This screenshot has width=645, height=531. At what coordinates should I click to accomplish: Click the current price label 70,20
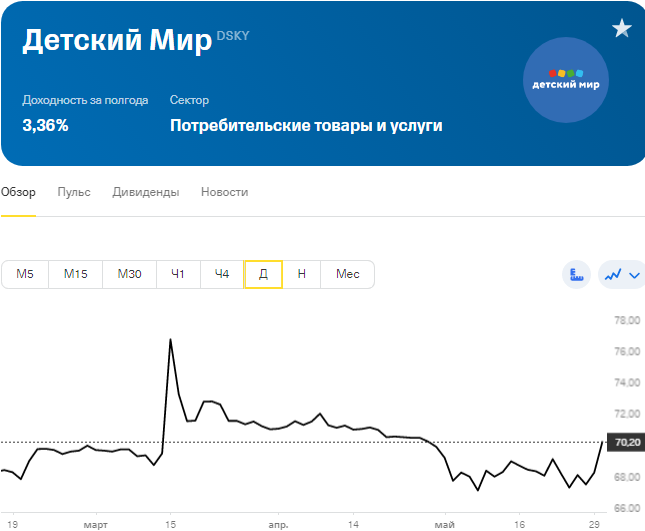click(626, 443)
